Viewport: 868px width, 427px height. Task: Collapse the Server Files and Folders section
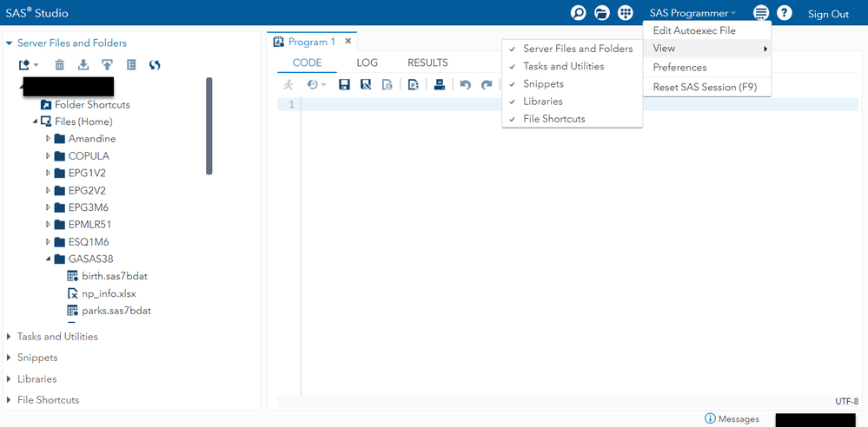click(9, 43)
